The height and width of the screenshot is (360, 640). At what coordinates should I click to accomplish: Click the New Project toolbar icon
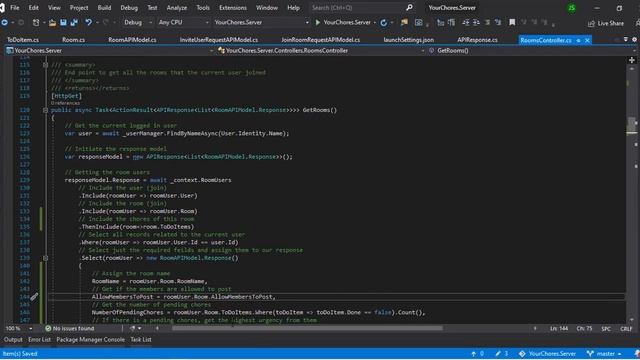[36, 22]
